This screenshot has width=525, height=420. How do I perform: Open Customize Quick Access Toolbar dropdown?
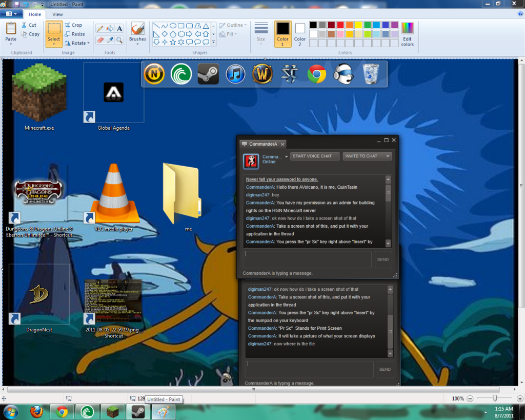(x=43, y=5)
